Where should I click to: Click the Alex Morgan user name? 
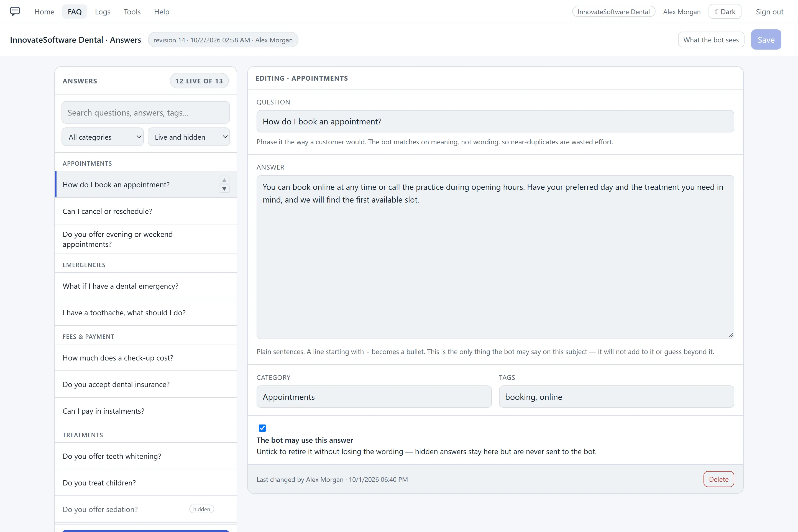click(682, 12)
